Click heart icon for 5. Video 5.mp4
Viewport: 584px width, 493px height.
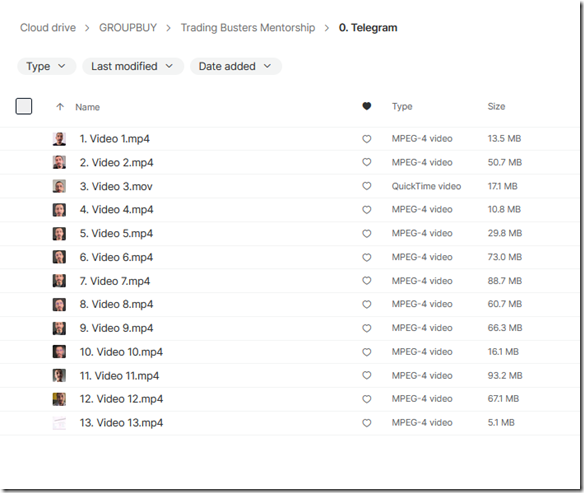[x=366, y=233]
